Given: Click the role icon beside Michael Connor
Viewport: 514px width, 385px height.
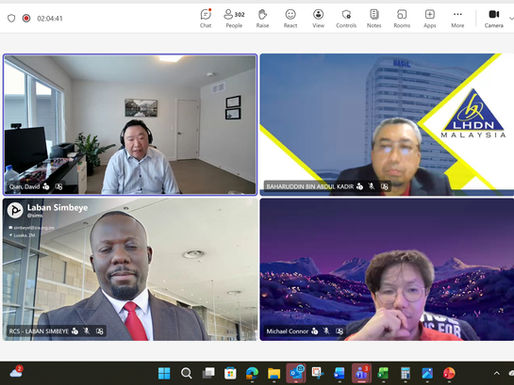Looking at the screenshot, I should 314,331.
